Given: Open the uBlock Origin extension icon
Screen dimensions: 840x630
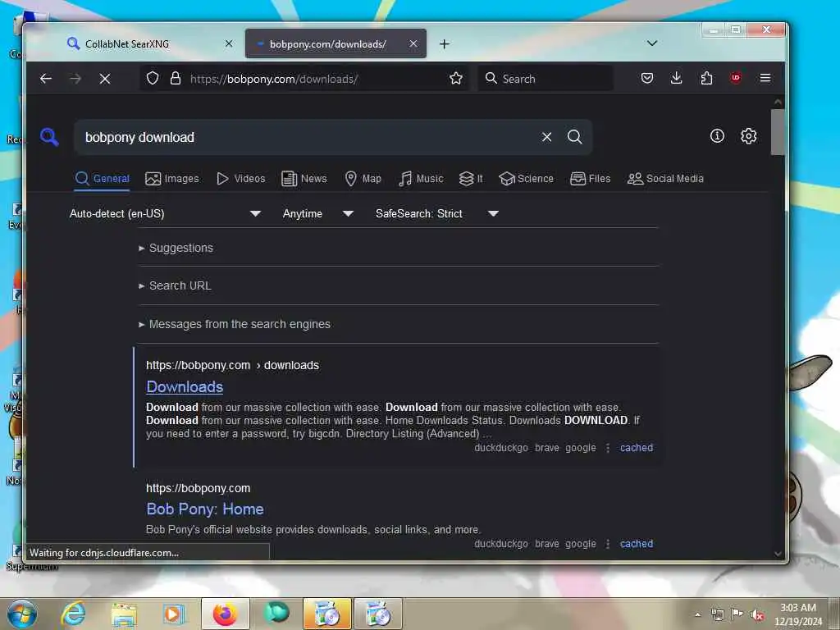Looking at the screenshot, I should tap(736, 78).
